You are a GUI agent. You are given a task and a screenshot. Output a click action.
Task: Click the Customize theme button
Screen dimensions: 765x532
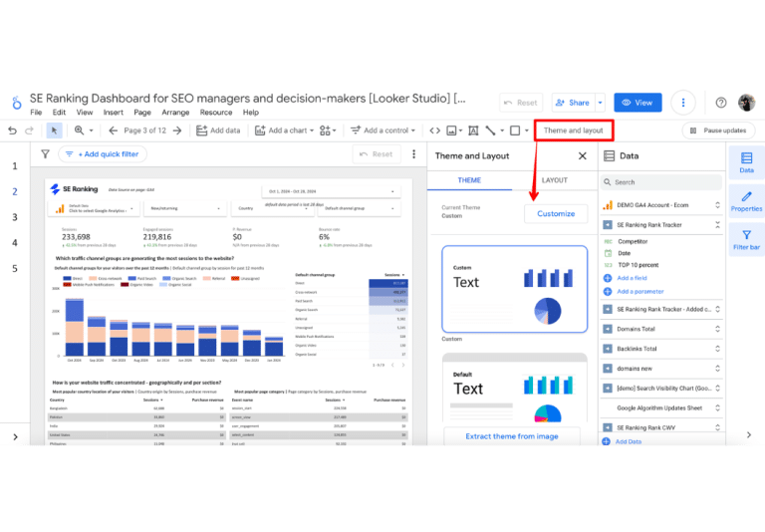coord(556,214)
